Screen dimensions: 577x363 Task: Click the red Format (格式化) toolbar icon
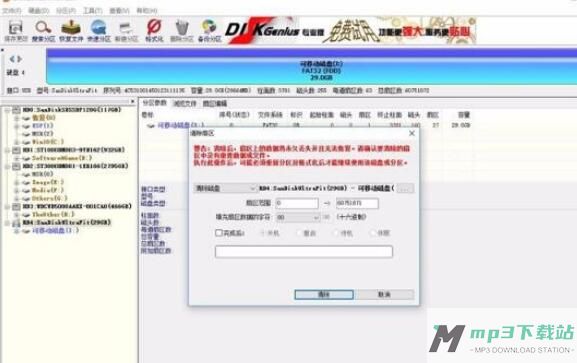(x=154, y=27)
